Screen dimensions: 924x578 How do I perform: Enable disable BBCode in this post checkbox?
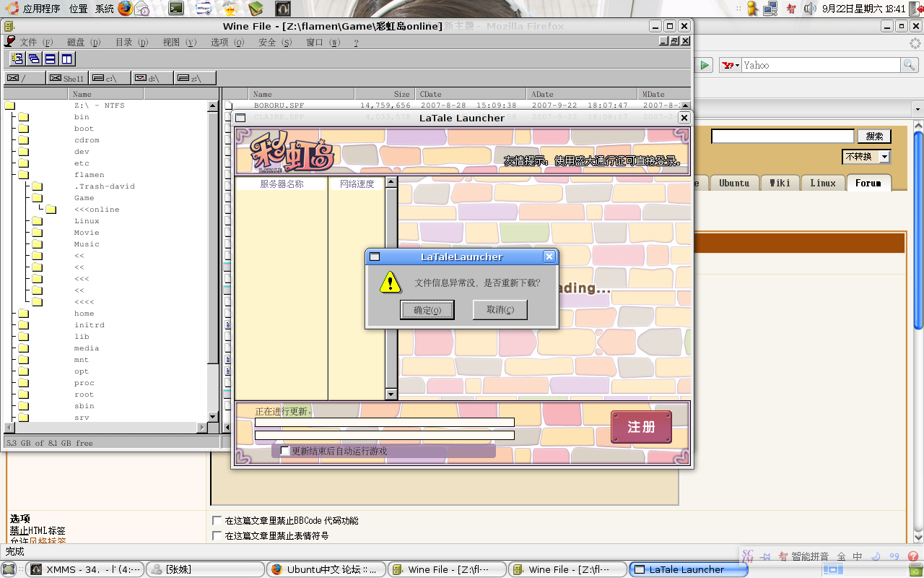pos(217,520)
